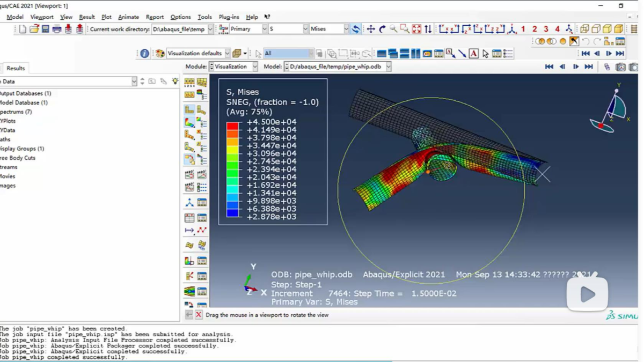
Task: Open the XY Data creation tool
Action: pyautogui.click(x=189, y=218)
